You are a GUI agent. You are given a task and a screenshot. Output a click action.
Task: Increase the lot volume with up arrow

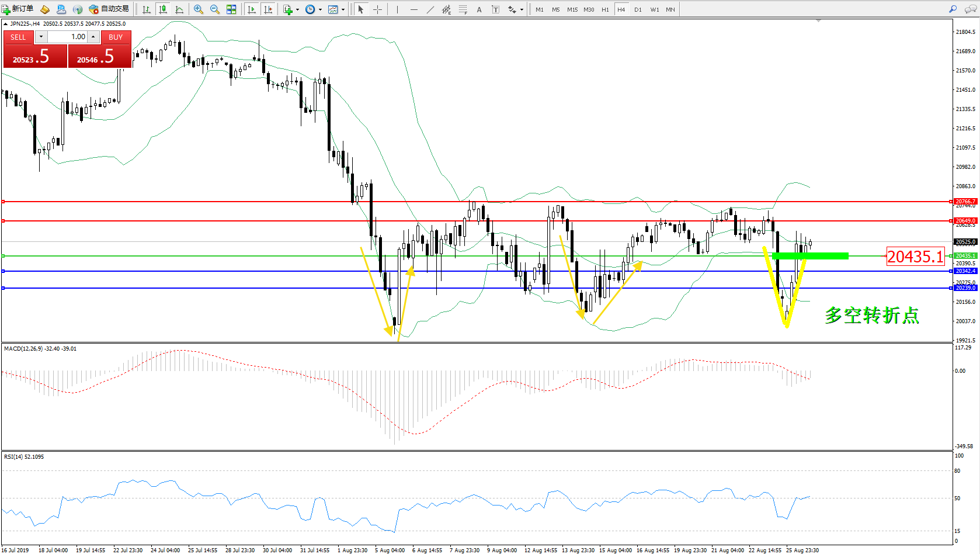click(93, 37)
